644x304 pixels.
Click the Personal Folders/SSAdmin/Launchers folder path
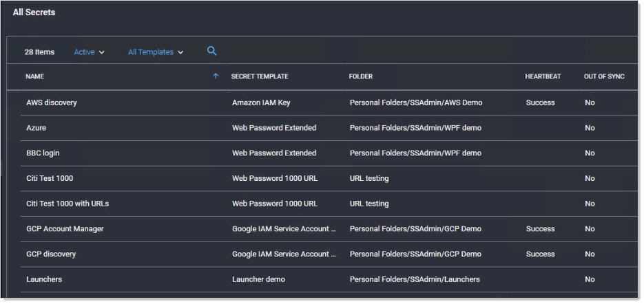(415, 279)
